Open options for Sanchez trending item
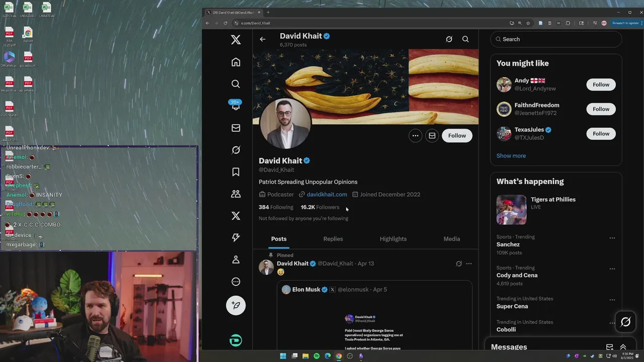 (x=612, y=238)
